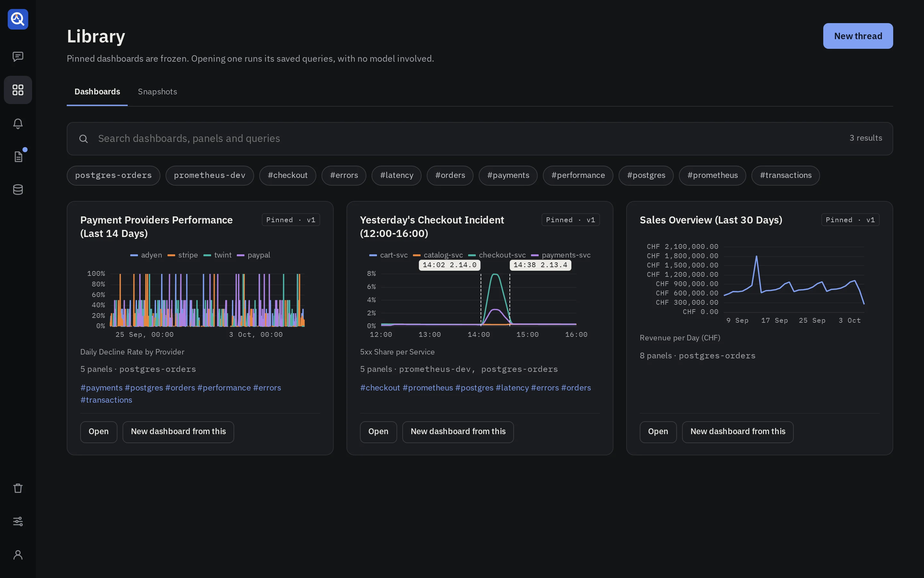Open the user profile sidebar icon
924x578 pixels.
tap(18, 555)
